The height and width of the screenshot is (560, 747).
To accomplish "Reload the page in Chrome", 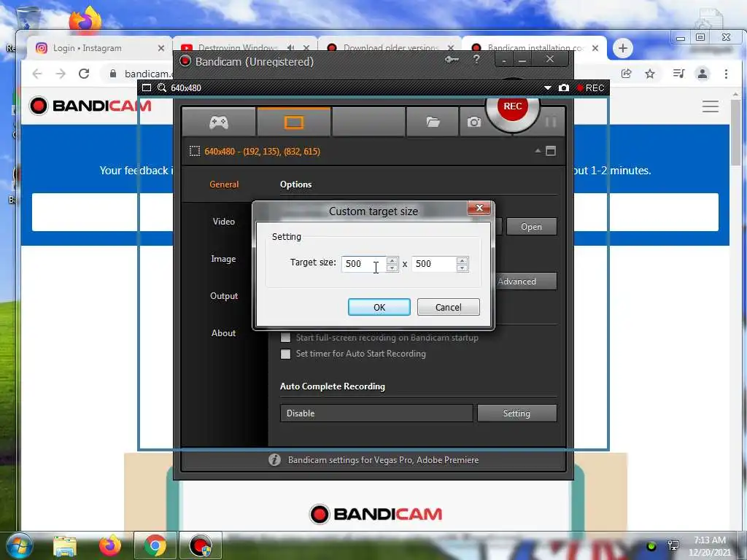I will coord(84,74).
